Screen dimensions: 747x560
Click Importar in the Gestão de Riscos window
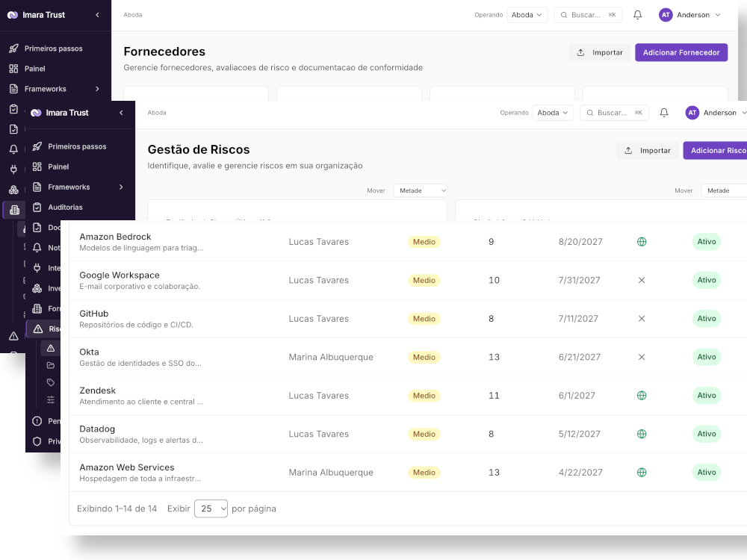click(x=648, y=151)
